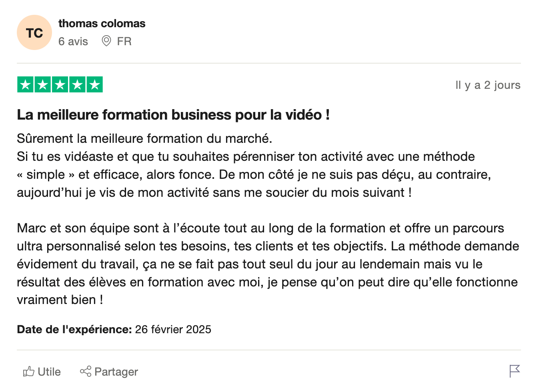The width and height of the screenshot is (537, 392).
Task: View the reviewer's 6 avis count
Action: [x=73, y=42]
